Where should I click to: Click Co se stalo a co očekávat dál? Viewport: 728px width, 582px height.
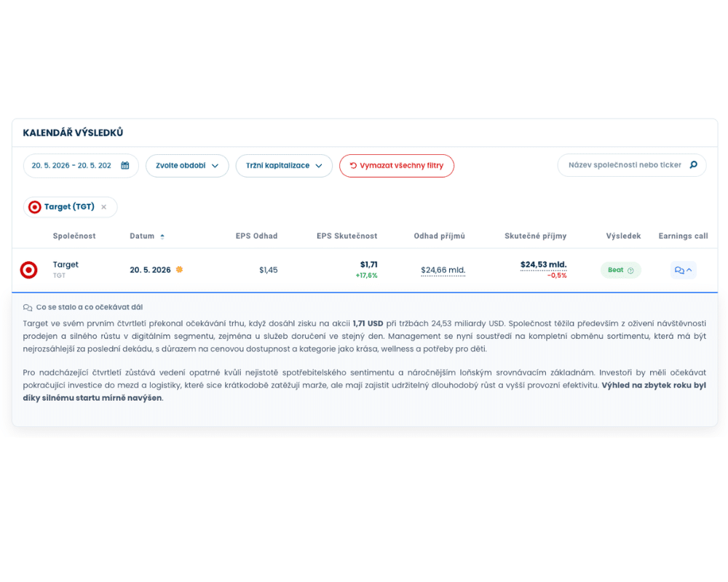click(x=89, y=307)
